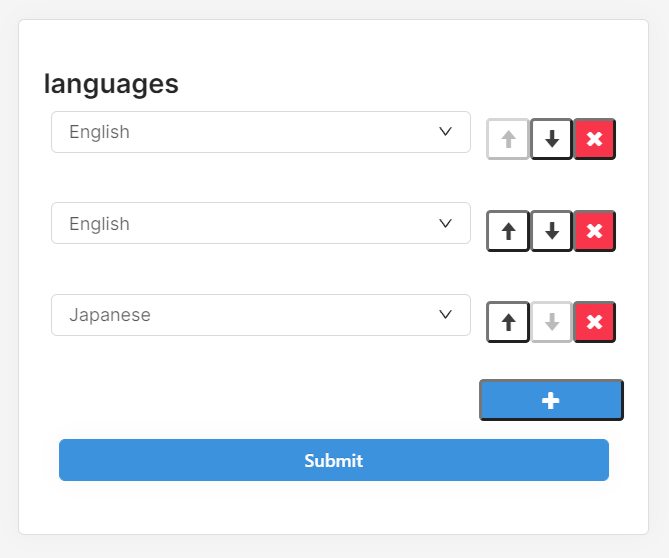Image resolution: width=669 pixels, height=558 pixels.
Task: Click the chevron in the first dropdown
Action: click(446, 132)
